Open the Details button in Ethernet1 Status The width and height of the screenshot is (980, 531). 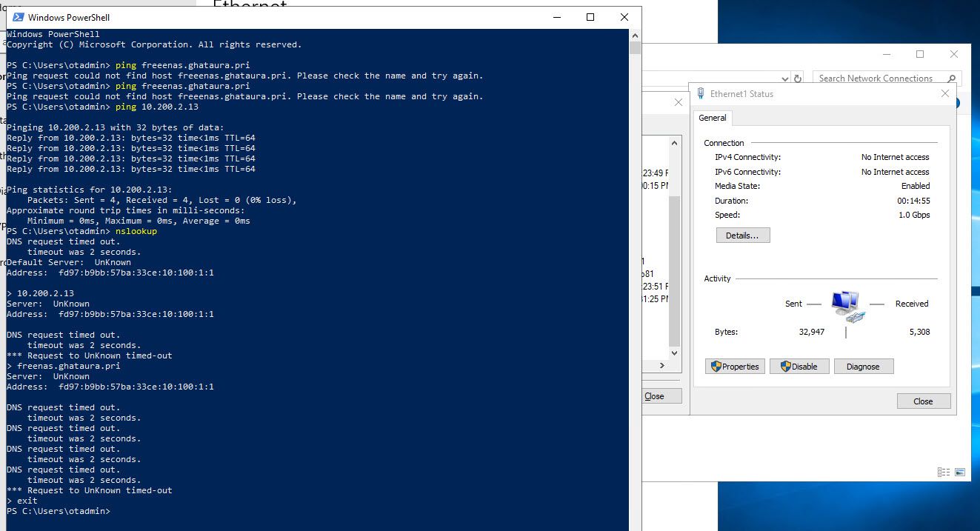(x=743, y=236)
